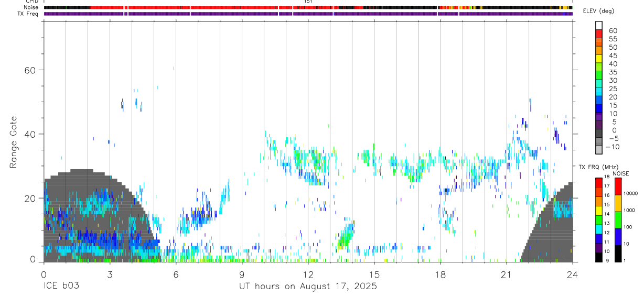
Task: Click the 'Noise' row label at top
Action: 31,7
